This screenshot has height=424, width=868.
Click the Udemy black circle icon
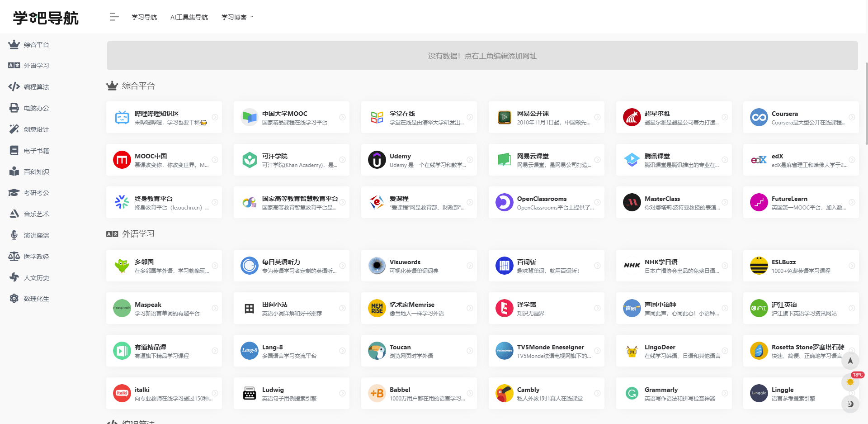(x=377, y=160)
